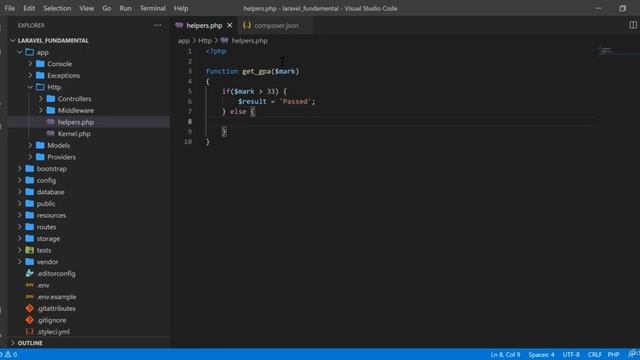The width and height of the screenshot is (640, 360).
Task: Change encoding via UTF-8 status item
Action: [571, 354]
